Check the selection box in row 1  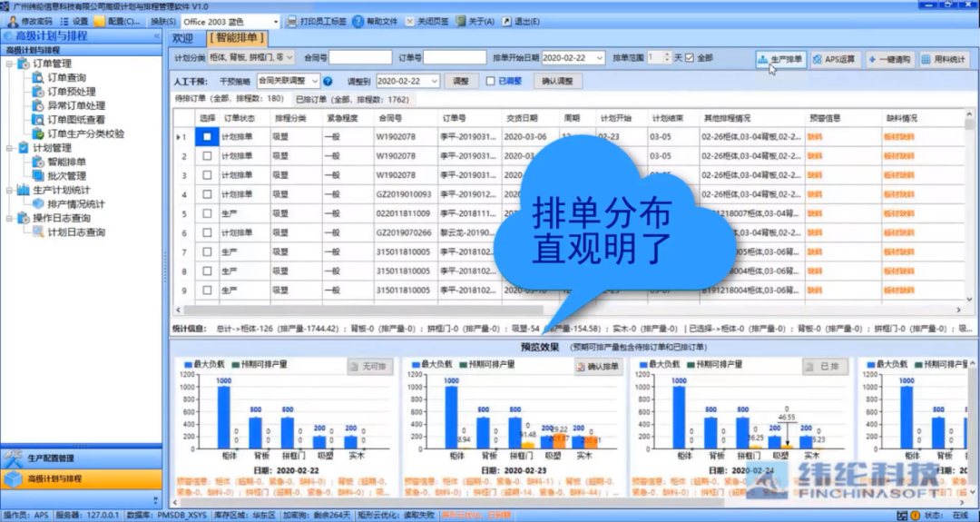point(207,137)
